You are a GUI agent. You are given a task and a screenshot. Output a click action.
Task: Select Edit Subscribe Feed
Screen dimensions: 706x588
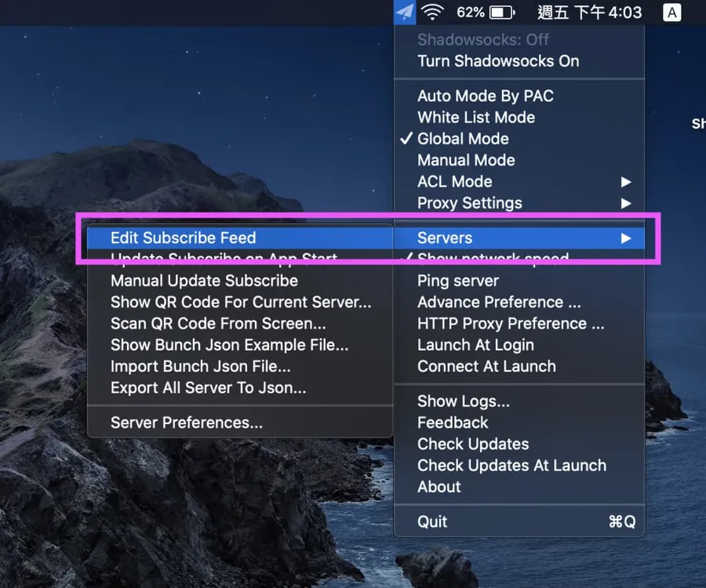pos(240,238)
